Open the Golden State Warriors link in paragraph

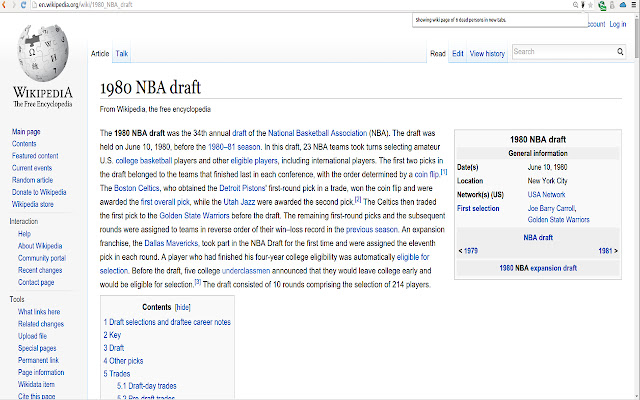[x=194, y=216]
